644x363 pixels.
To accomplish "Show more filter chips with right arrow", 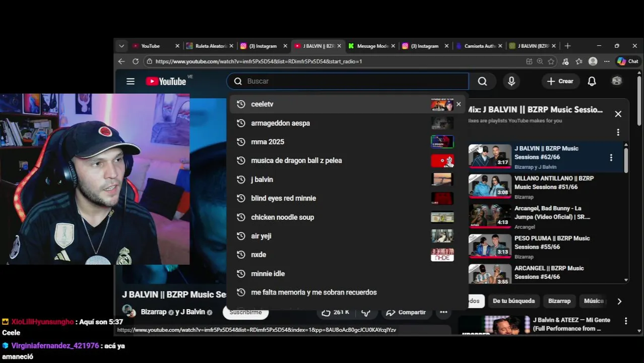I will pos(619,301).
